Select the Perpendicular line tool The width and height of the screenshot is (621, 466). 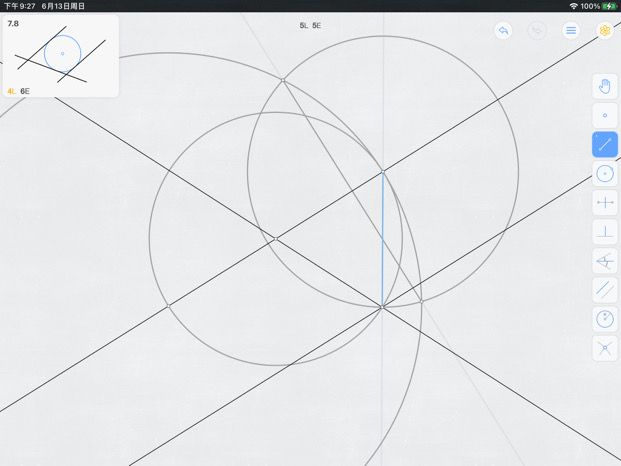[x=605, y=232]
